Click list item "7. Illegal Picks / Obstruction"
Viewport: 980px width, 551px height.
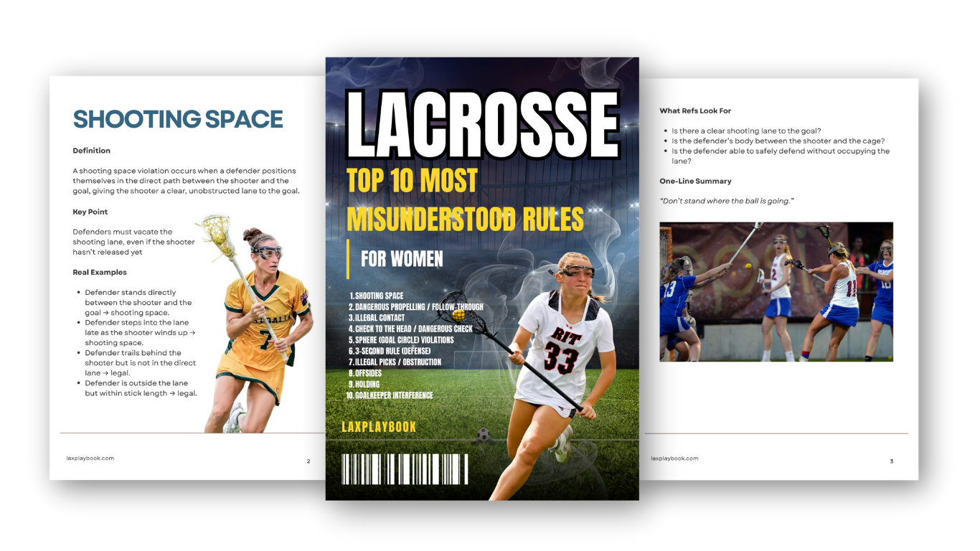point(395,362)
